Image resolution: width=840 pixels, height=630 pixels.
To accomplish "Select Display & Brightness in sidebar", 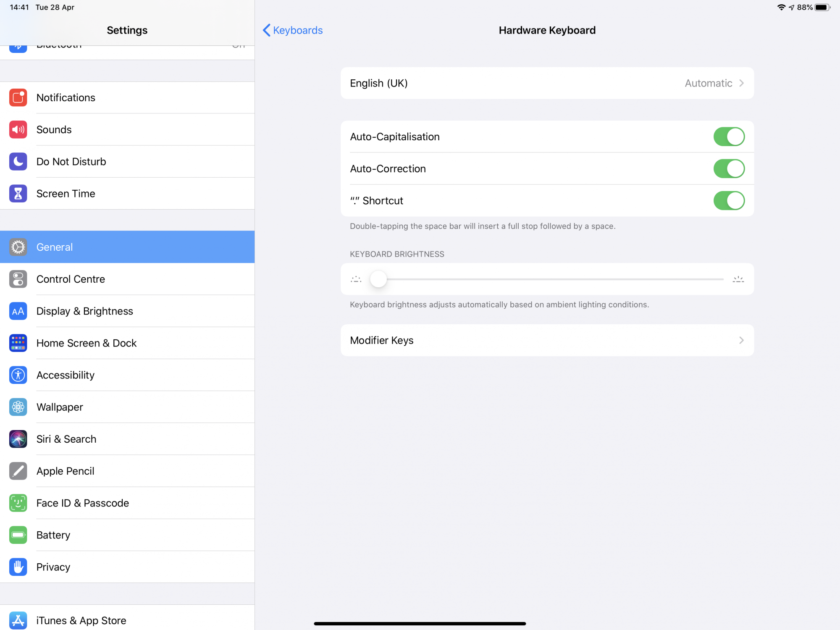I will point(85,311).
